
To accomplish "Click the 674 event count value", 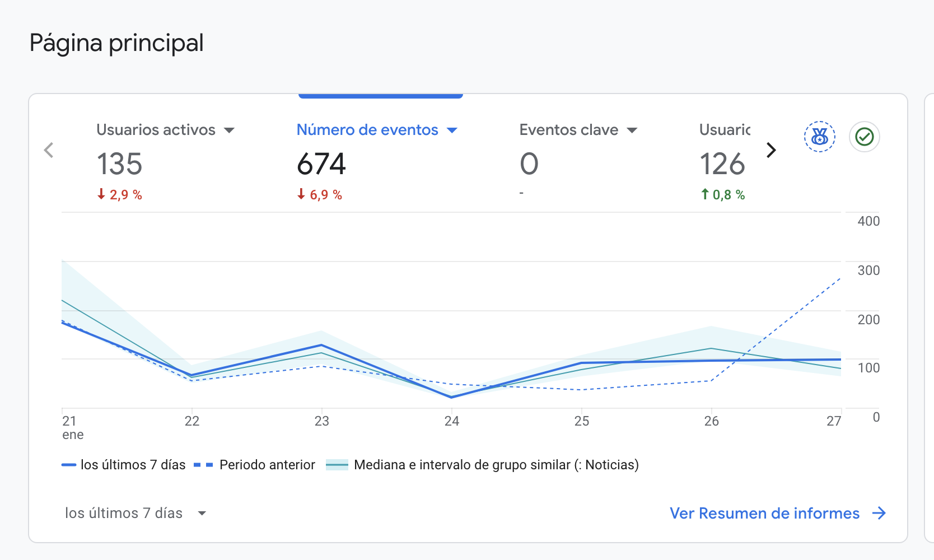I will point(321,164).
